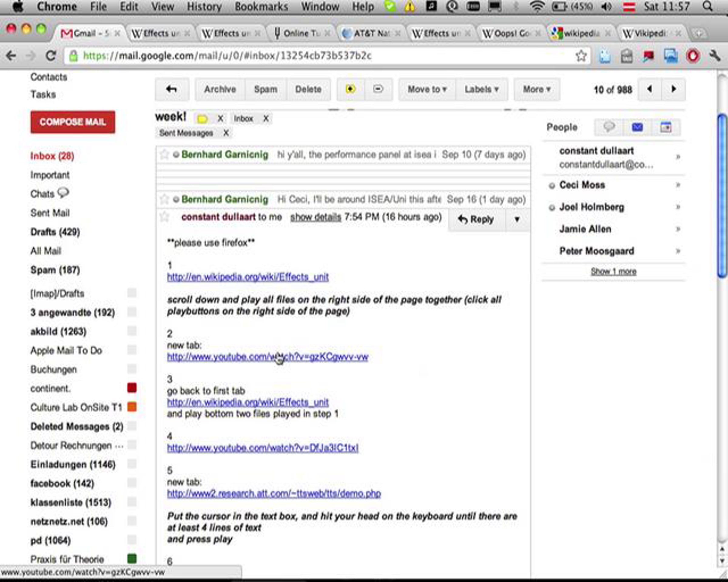Star the constant dullaart message
Viewport: 728px width, 582px height.
tap(164, 217)
